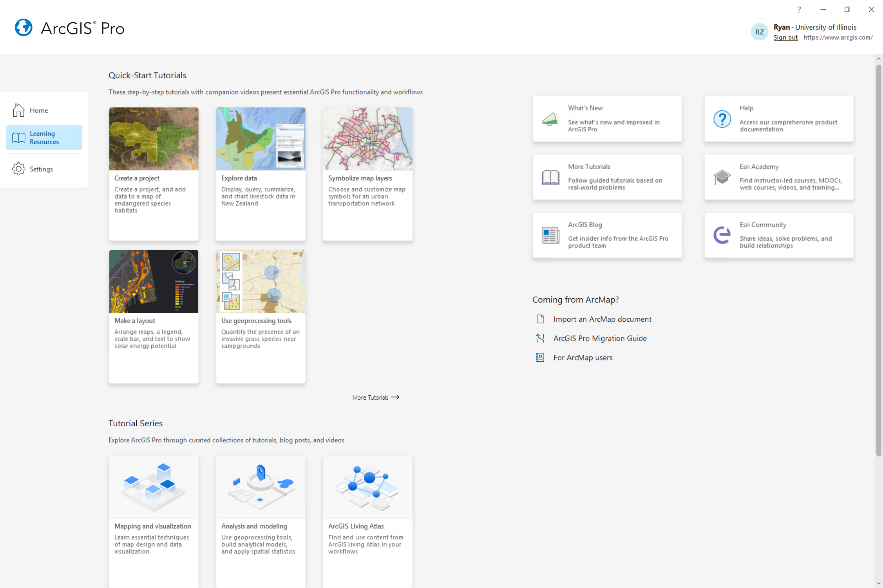Screen dimensions: 883x588
Task: Open the Make a layout tutorial thumbnail
Action: 154,281
